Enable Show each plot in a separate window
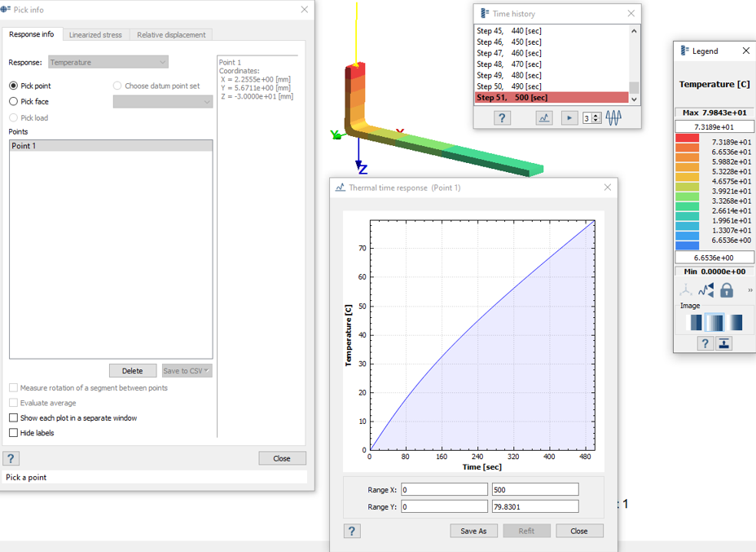This screenshot has height=552, width=756. pyautogui.click(x=12, y=417)
